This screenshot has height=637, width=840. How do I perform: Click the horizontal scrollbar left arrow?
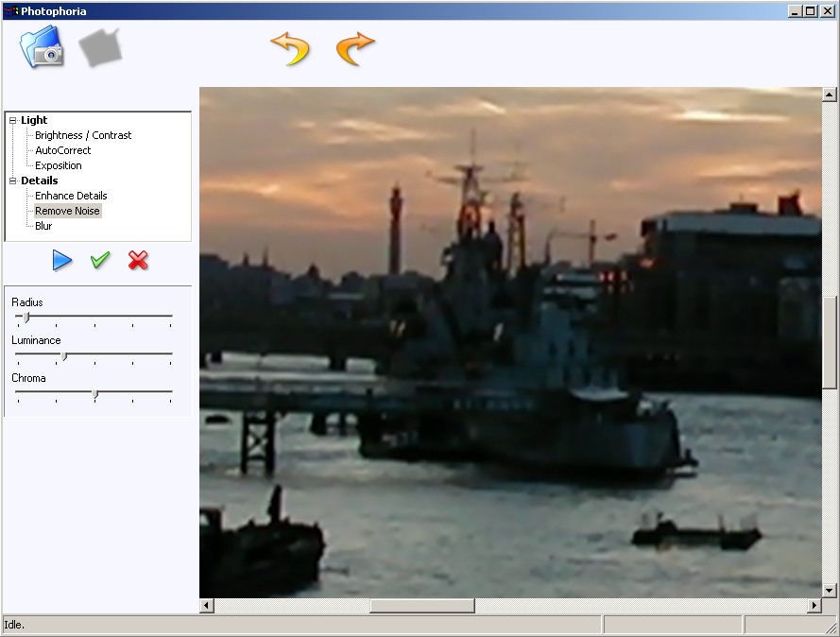pyautogui.click(x=206, y=606)
